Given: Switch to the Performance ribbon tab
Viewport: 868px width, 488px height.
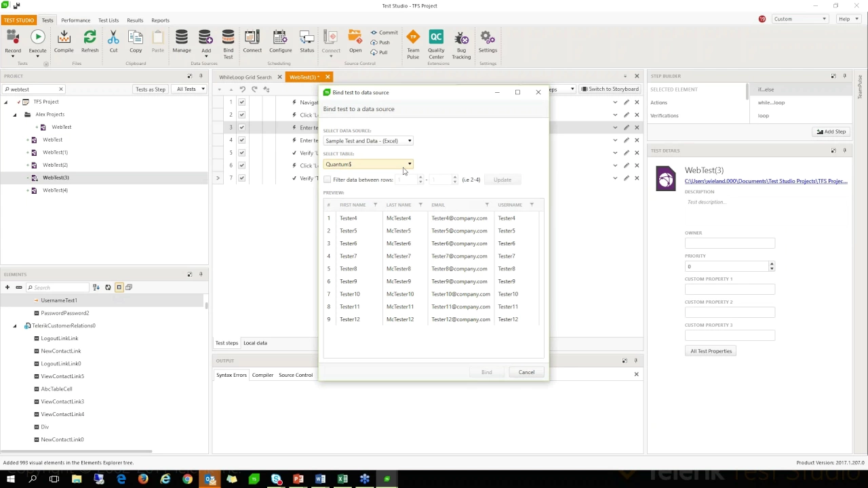Looking at the screenshot, I should tap(75, 20).
